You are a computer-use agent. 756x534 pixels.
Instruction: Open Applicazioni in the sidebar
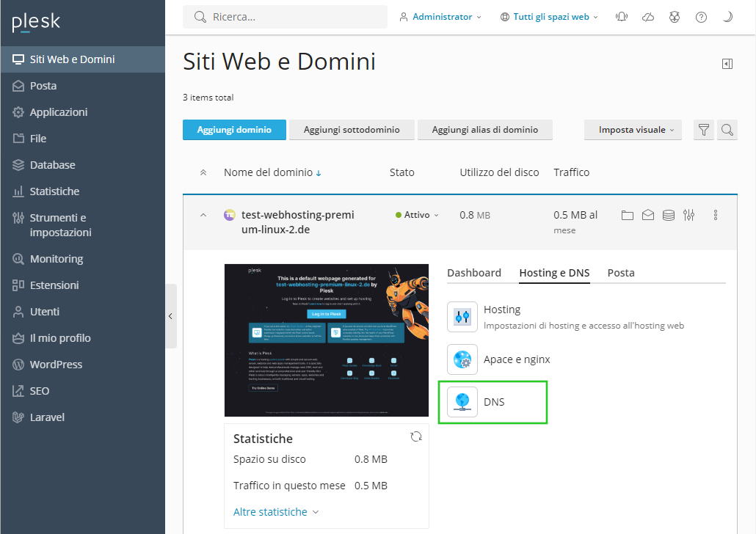(x=82, y=112)
